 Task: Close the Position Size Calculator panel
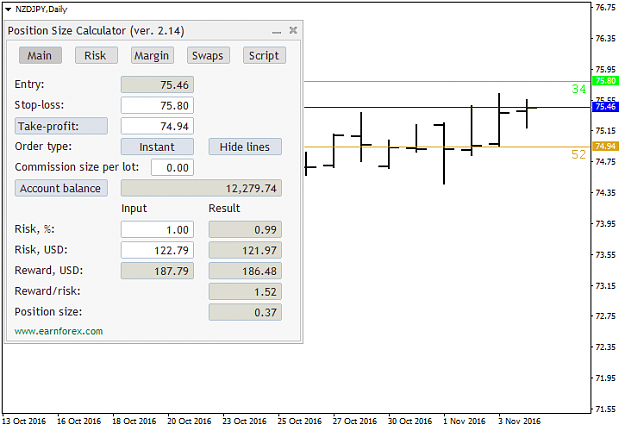[x=293, y=30]
